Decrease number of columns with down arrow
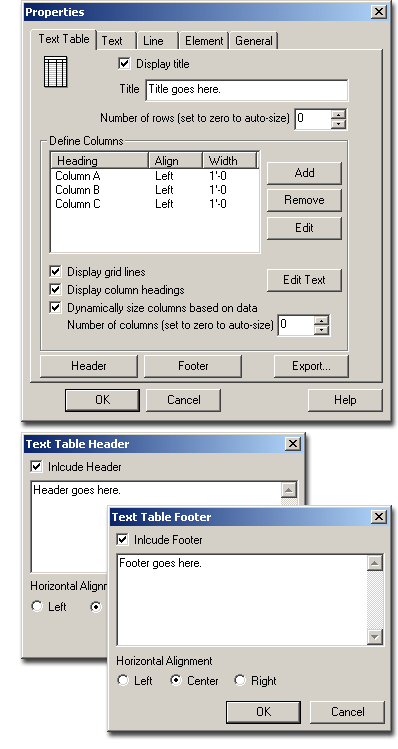Image resolution: width=398 pixels, height=749 pixels. 322,330
